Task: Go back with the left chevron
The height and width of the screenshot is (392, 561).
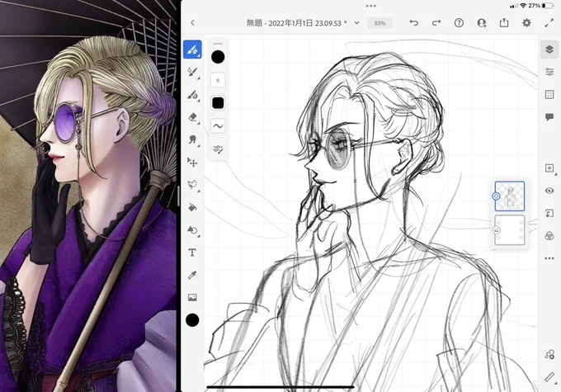Action: (192, 23)
